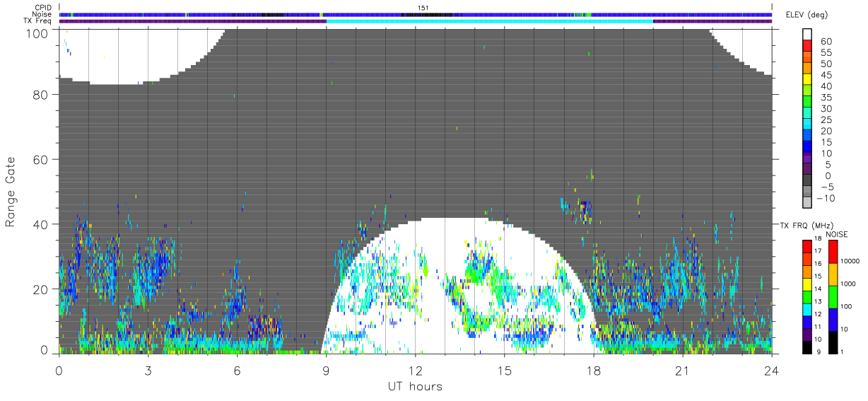
Task: Click the black bottom segment of the NOISE bar
Action: click(832, 342)
